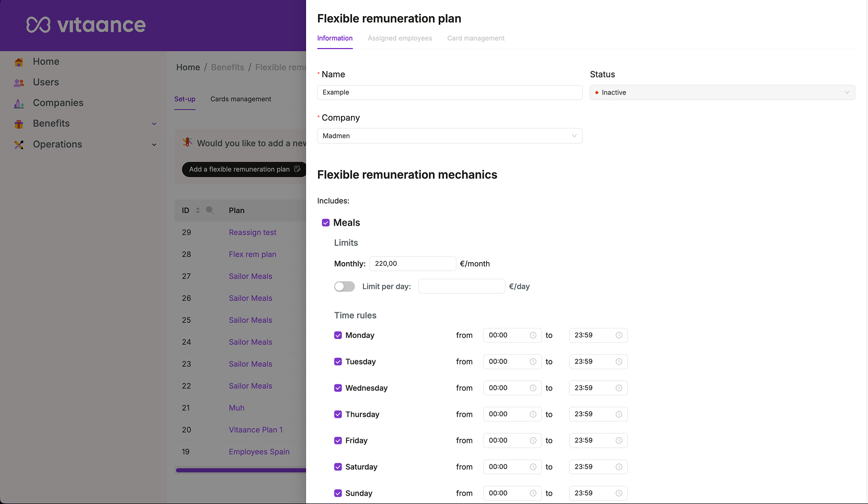Open the Vitaance Plan 1 link
Viewport: 868px width, 504px height.
click(x=255, y=430)
